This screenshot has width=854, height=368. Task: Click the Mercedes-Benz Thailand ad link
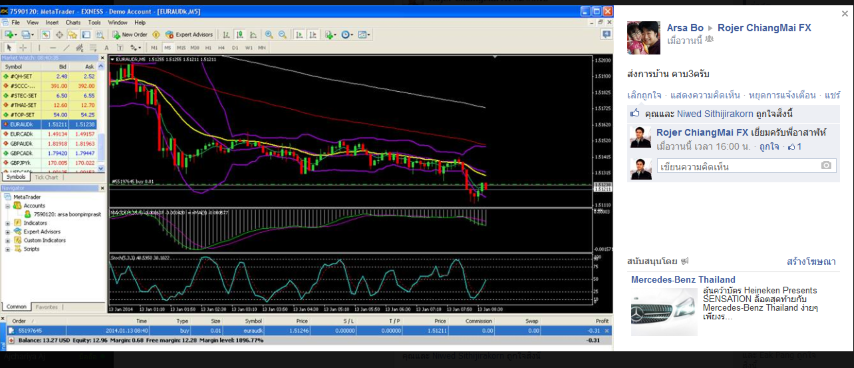tap(683, 280)
